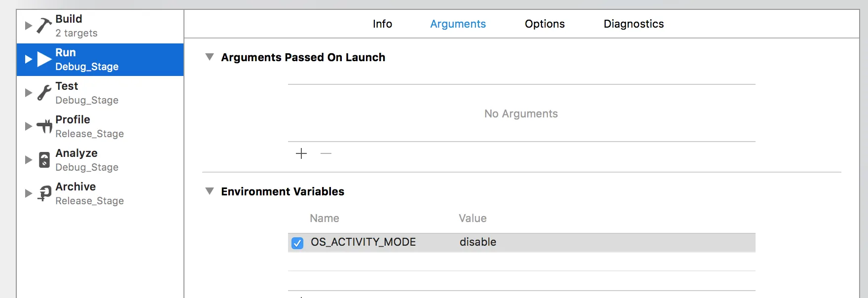
Task: Add a launch argument with plus button
Action: pos(301,153)
